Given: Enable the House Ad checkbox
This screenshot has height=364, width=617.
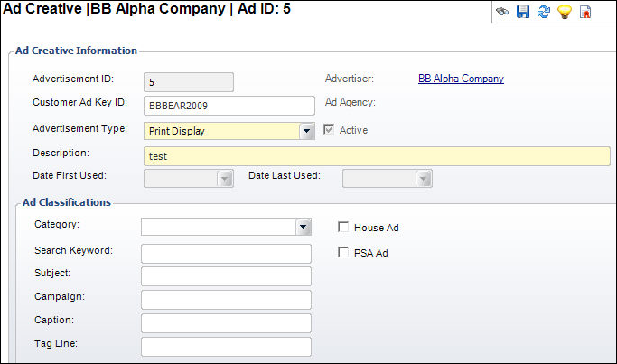Looking at the screenshot, I should (343, 227).
